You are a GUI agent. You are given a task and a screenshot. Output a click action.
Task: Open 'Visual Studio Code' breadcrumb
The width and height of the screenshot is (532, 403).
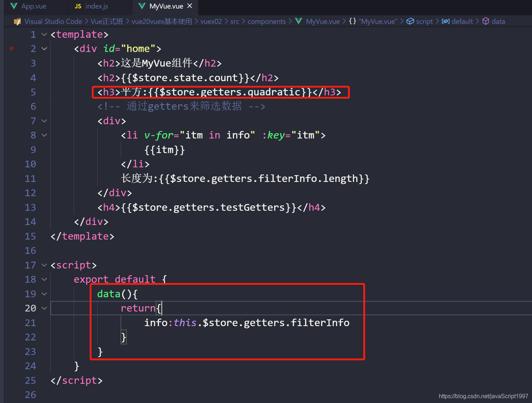(x=53, y=21)
